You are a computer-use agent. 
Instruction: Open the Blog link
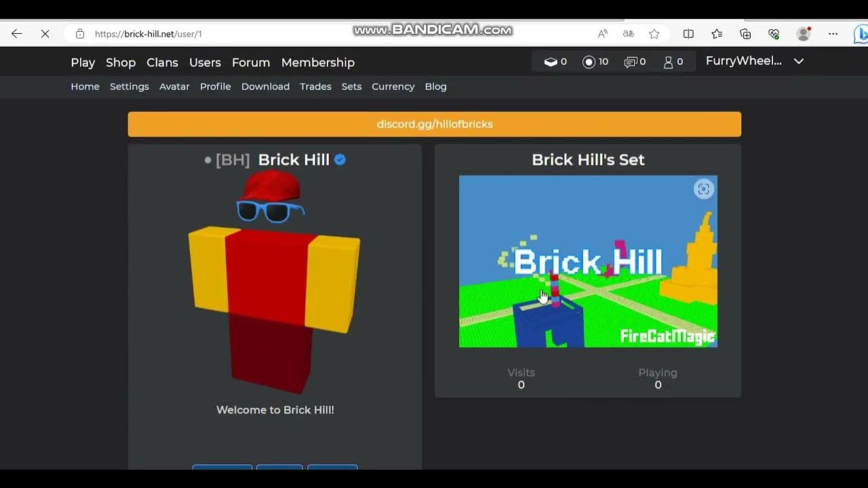436,87
